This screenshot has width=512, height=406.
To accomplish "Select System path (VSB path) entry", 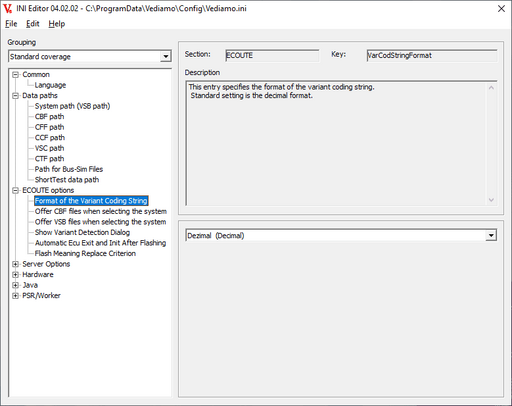I will [72, 106].
